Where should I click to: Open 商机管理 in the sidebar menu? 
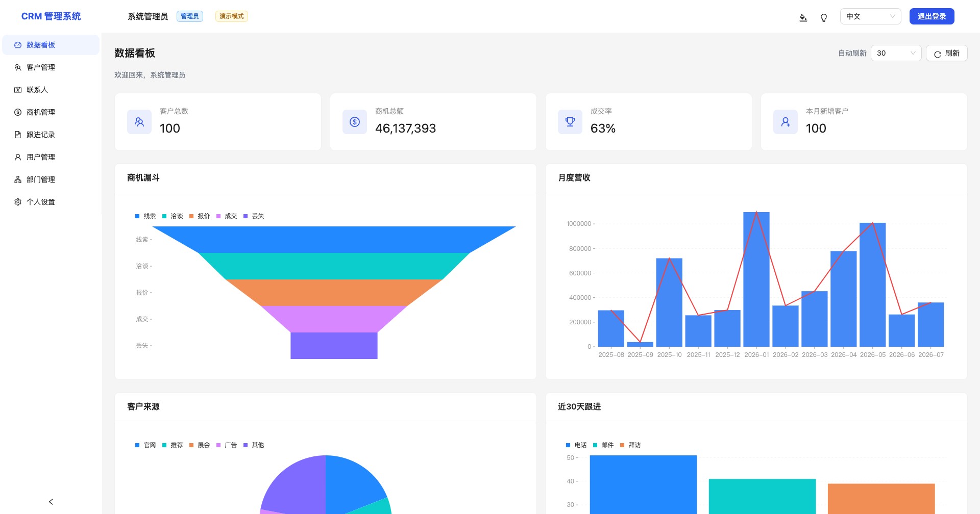click(51, 112)
